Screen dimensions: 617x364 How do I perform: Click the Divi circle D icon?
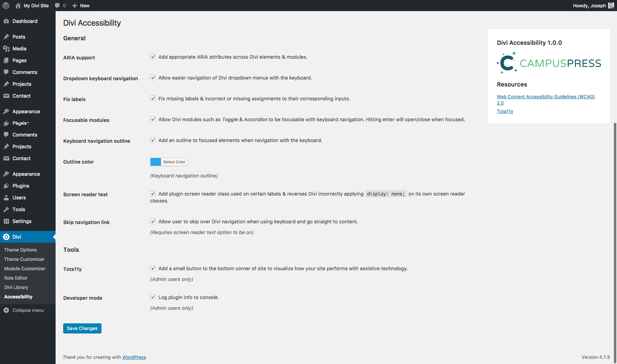[6, 237]
